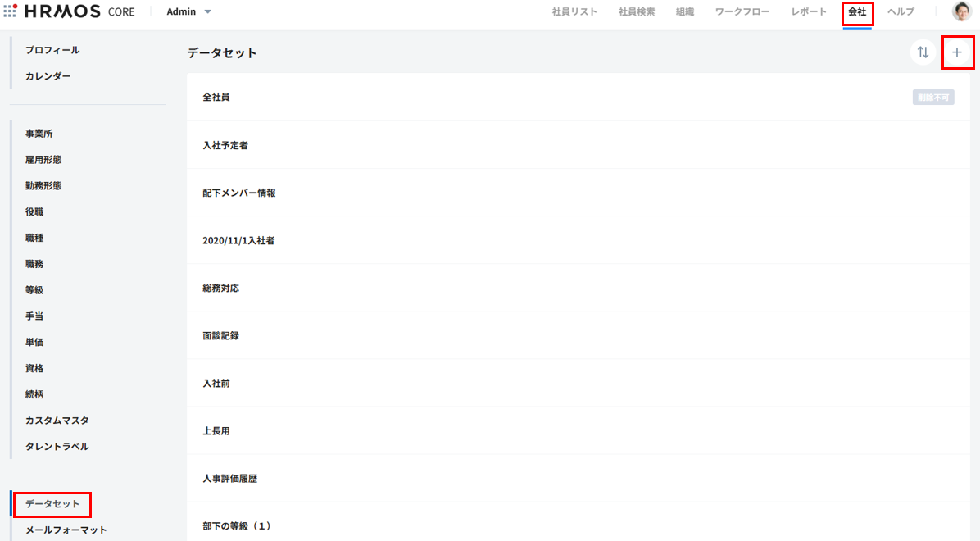This screenshot has height=541, width=980.
Task: Open the ワークフロー tab
Action: [742, 11]
